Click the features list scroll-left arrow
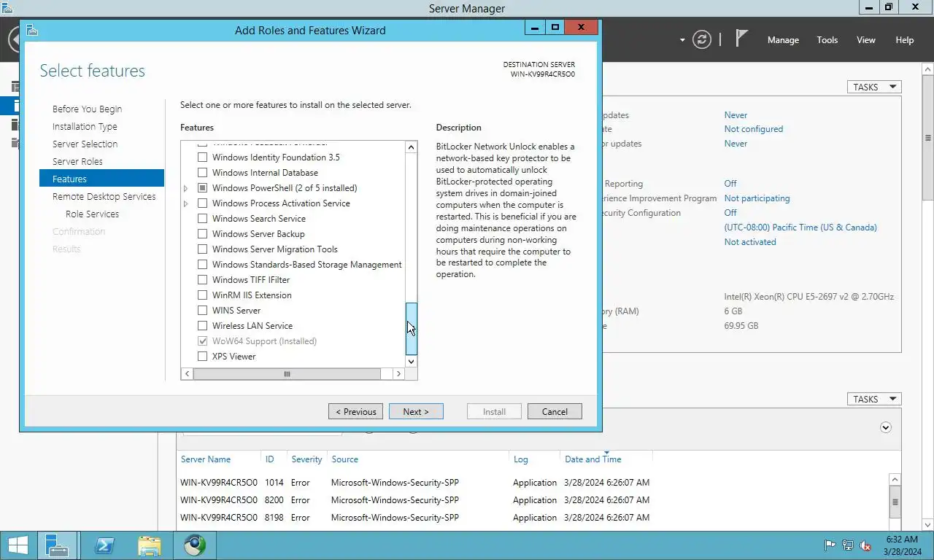Viewport: 934px width, 560px height. [x=187, y=373]
